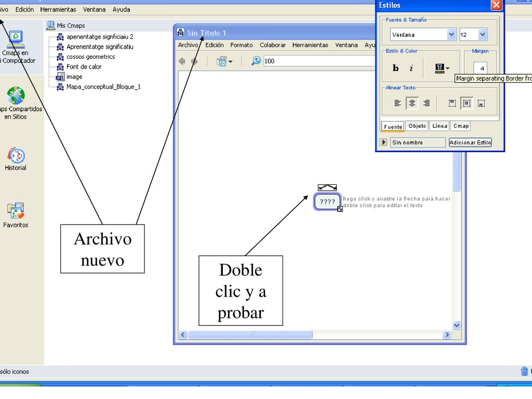Click the cmap icon beside cossos geometrics
Viewport: 532px width, 399px height.
60,57
